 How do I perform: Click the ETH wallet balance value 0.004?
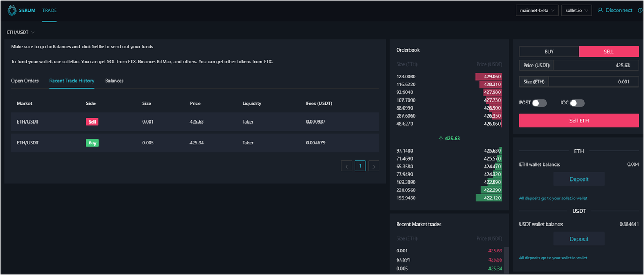(633, 164)
